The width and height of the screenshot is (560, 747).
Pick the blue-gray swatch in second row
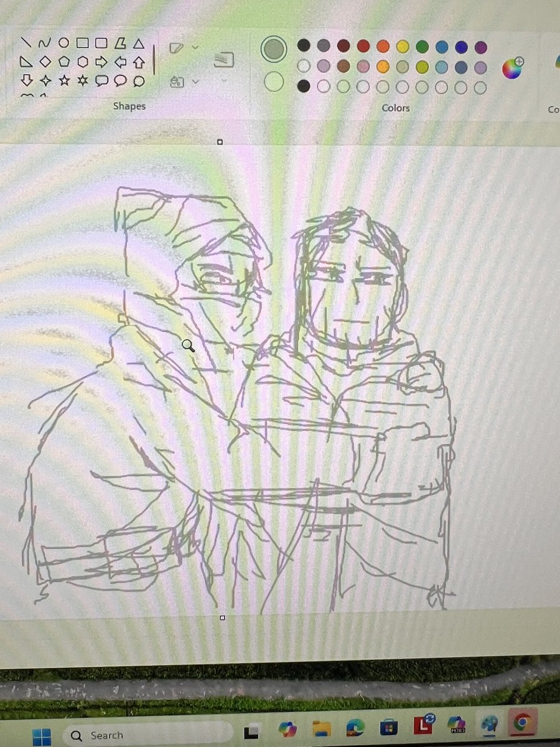point(461,67)
